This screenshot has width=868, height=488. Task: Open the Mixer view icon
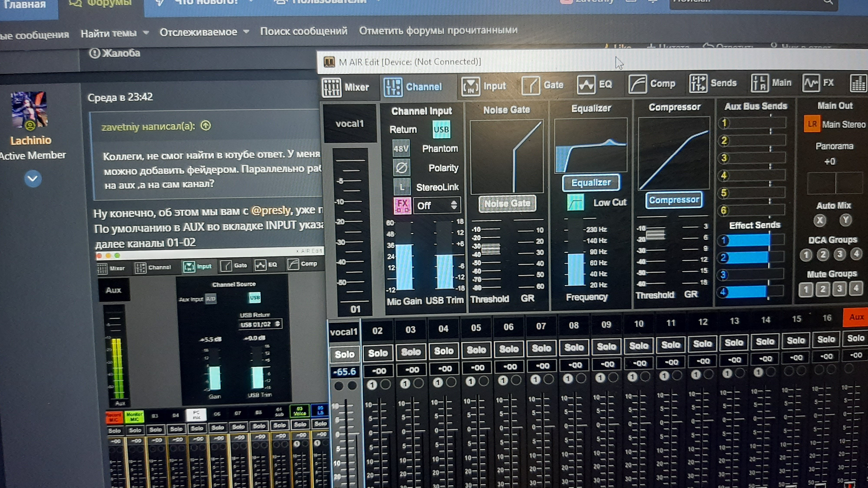click(x=332, y=88)
